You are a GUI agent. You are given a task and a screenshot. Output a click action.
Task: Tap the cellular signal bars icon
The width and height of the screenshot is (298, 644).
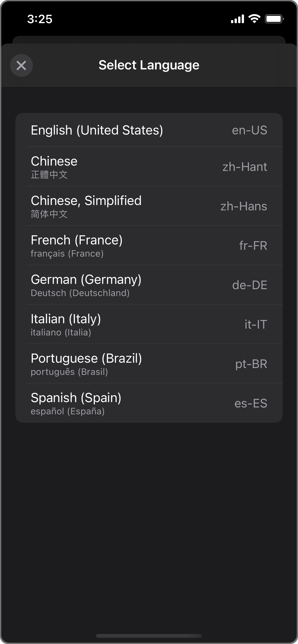coord(237,19)
